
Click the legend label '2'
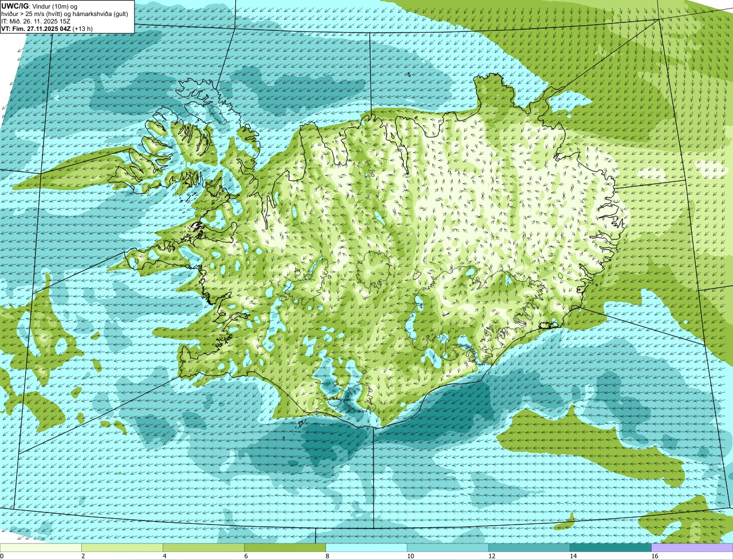[x=83, y=556]
